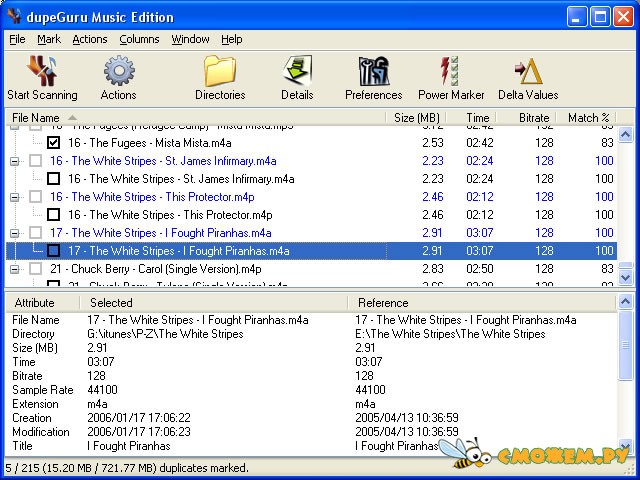640x480 pixels.
Task: Minimize the dupeGuru window
Action: point(577,17)
